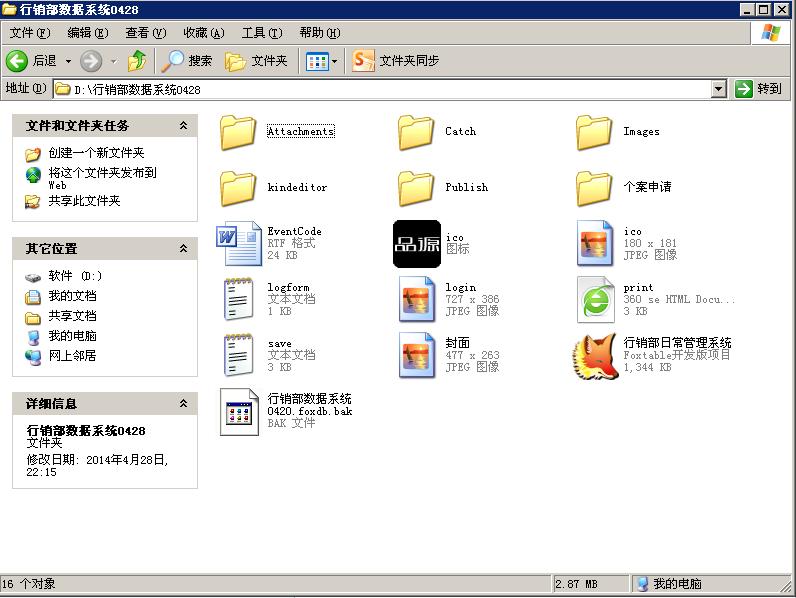796x598 pixels.
Task: Click the folder title bar icon
Action: point(9,9)
